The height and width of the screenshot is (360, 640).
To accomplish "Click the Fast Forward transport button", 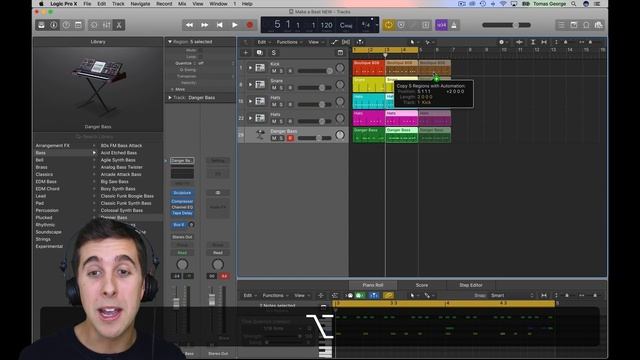I will click(204, 25).
